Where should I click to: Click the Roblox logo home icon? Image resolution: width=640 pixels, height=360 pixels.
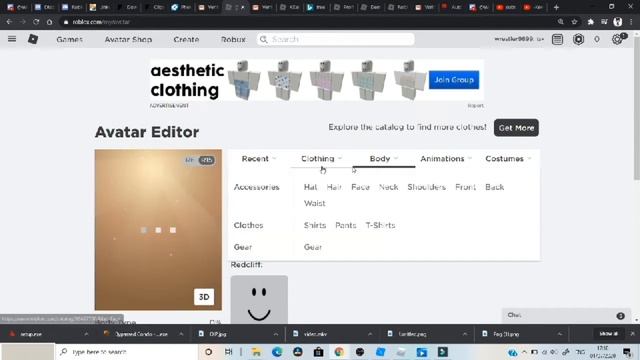pos(33,39)
